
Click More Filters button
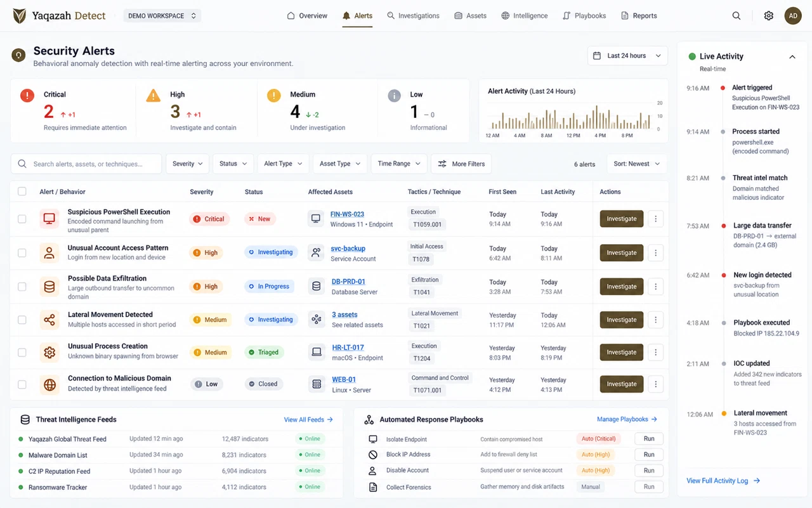pos(461,164)
